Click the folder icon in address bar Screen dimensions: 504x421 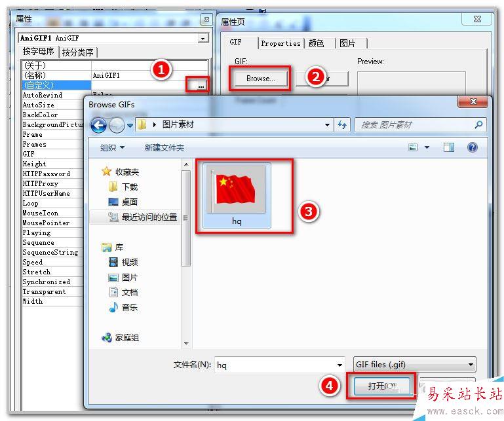(142, 124)
